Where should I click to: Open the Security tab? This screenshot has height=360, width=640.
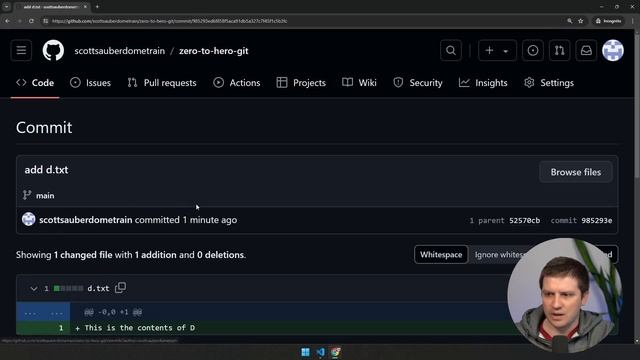(x=418, y=83)
